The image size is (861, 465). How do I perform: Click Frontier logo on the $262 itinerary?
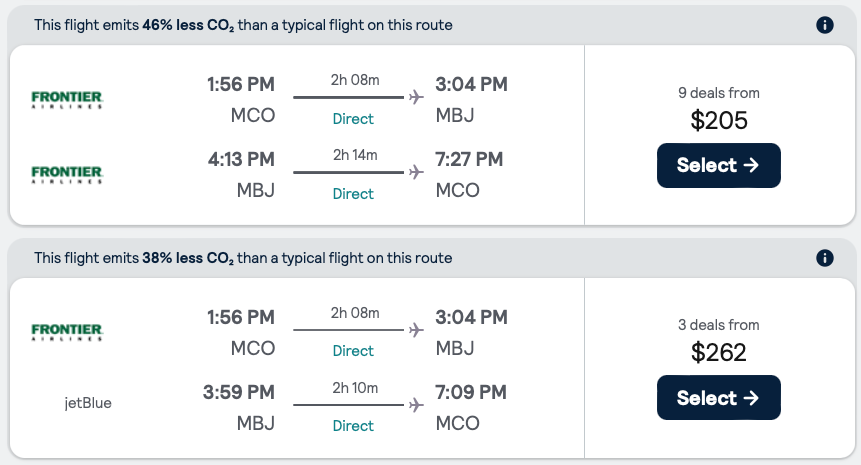coord(67,331)
